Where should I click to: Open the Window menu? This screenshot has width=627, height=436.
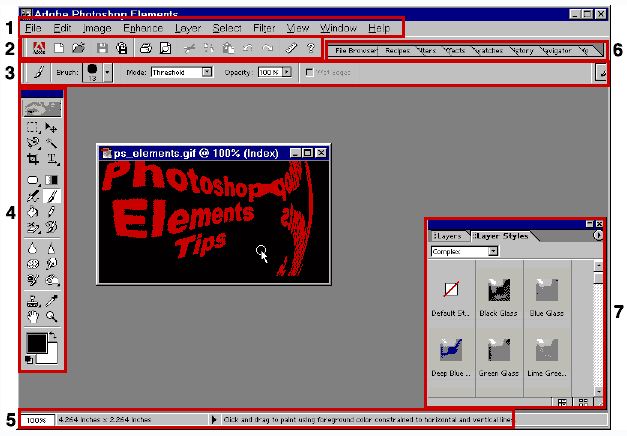click(338, 28)
